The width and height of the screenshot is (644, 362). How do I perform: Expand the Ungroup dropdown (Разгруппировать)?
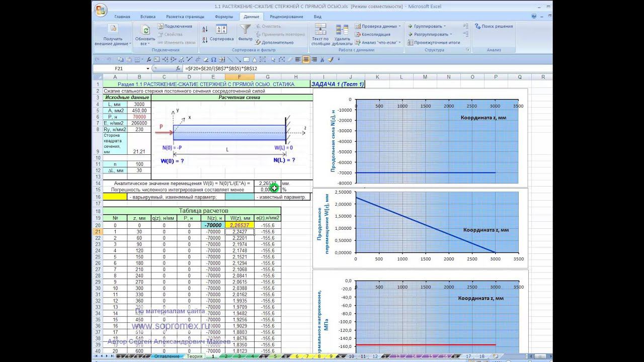pos(450,34)
